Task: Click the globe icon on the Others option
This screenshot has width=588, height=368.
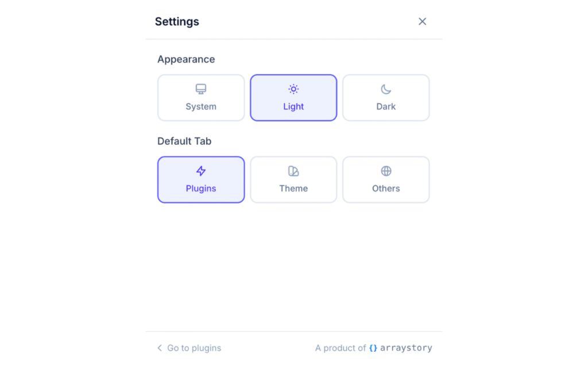Action: pyautogui.click(x=385, y=171)
